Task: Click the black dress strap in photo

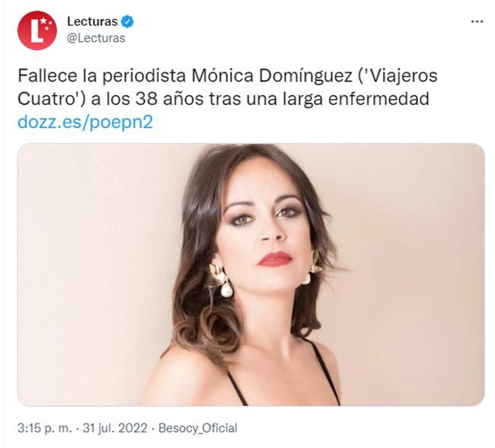Action: click(x=324, y=371)
